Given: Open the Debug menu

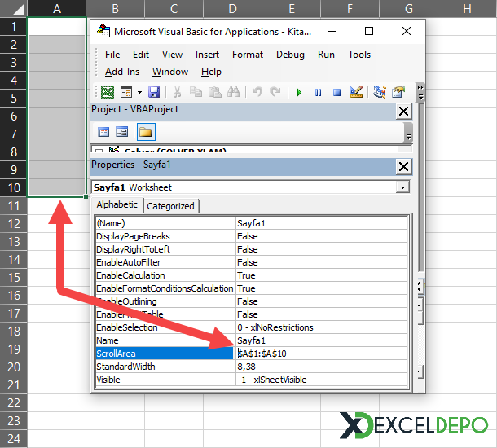Looking at the screenshot, I should [x=290, y=55].
